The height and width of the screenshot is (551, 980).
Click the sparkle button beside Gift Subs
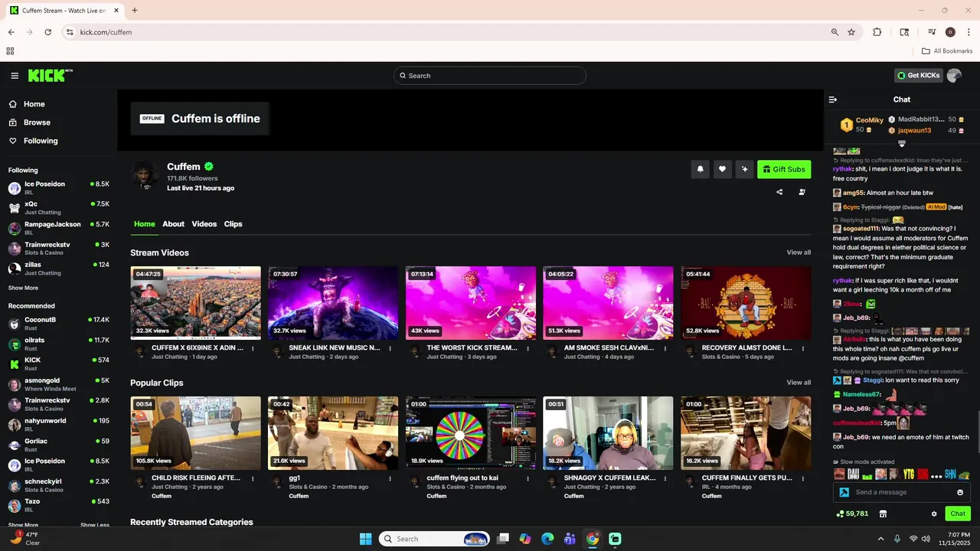(x=744, y=169)
